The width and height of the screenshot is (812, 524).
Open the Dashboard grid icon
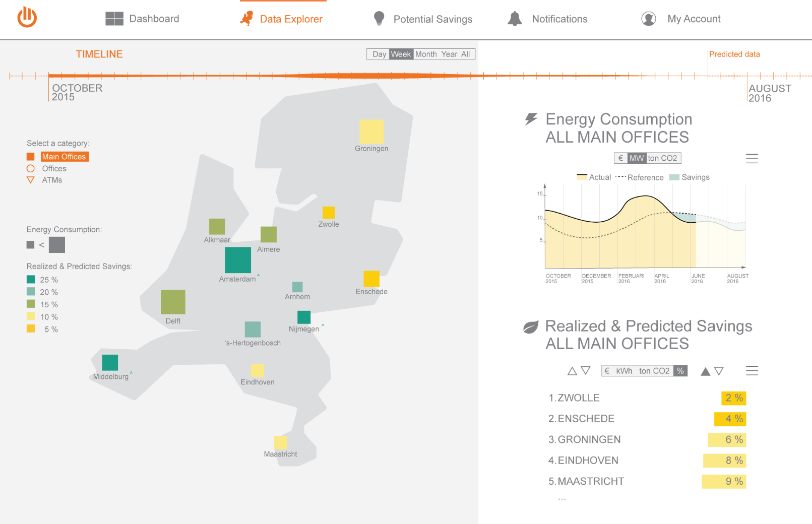(x=114, y=19)
